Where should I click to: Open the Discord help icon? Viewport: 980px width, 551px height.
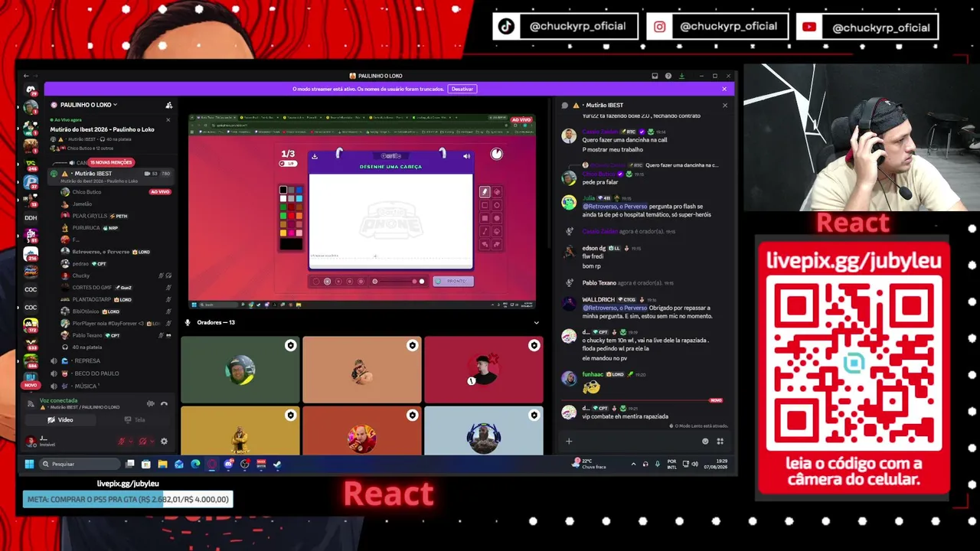click(668, 76)
